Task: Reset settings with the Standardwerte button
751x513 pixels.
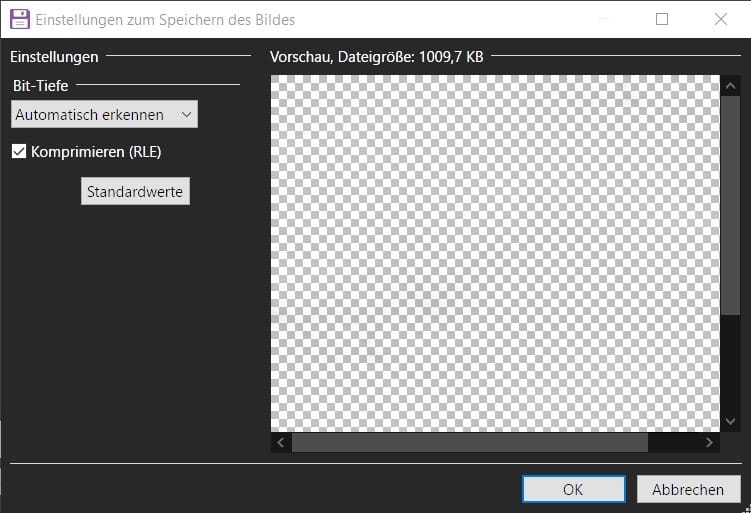Action: (135, 191)
